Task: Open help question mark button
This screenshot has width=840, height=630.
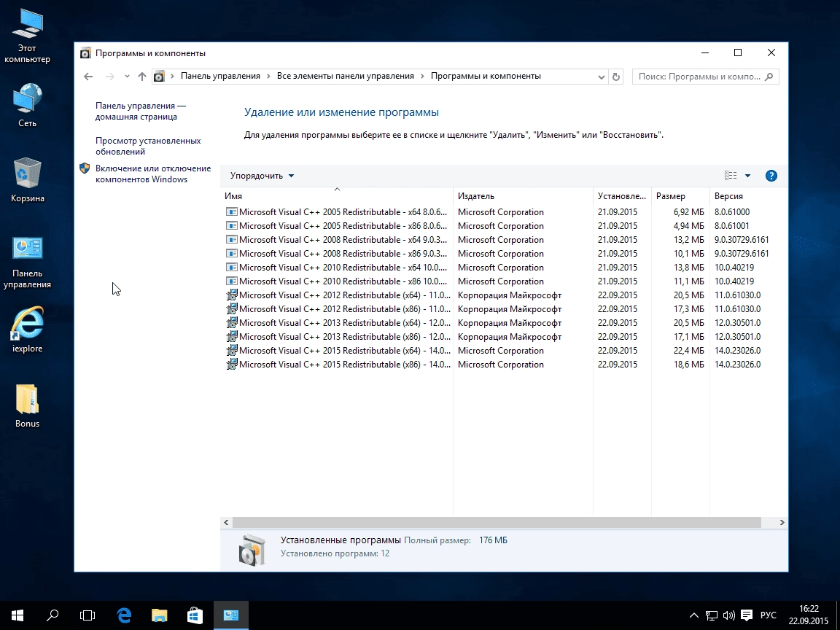Action: point(771,176)
